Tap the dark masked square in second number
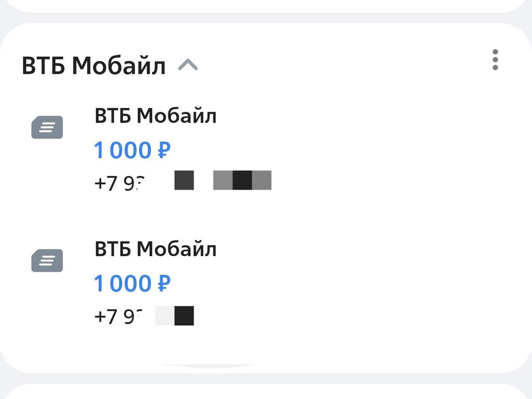The image size is (532, 399). 184,316
